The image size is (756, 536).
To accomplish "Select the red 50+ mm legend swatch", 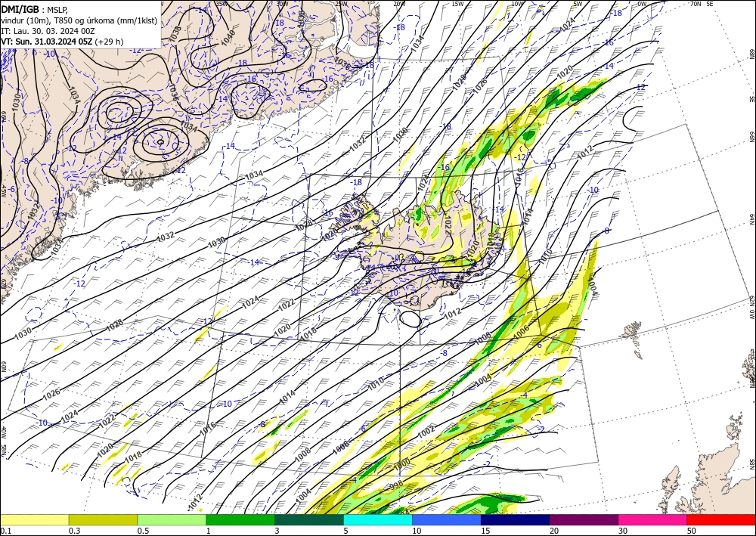I will point(721,519).
